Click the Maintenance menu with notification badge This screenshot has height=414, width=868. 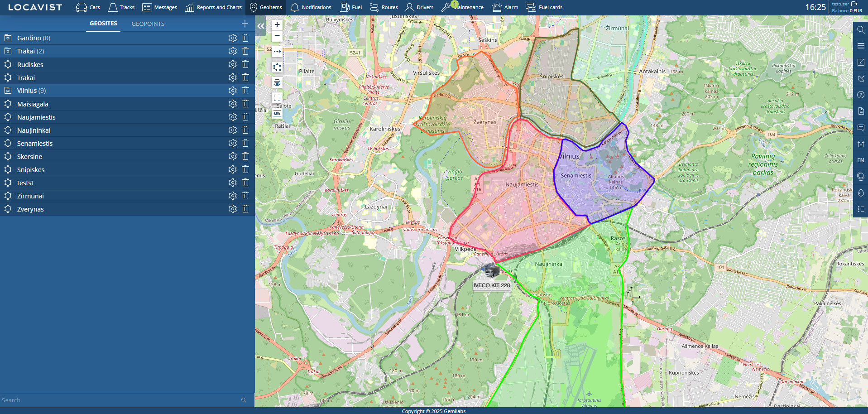[463, 7]
